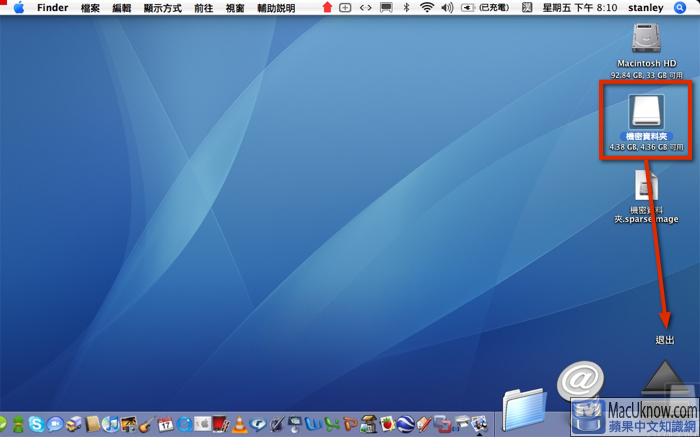Open the blue folder stack in Dock

coord(525,408)
